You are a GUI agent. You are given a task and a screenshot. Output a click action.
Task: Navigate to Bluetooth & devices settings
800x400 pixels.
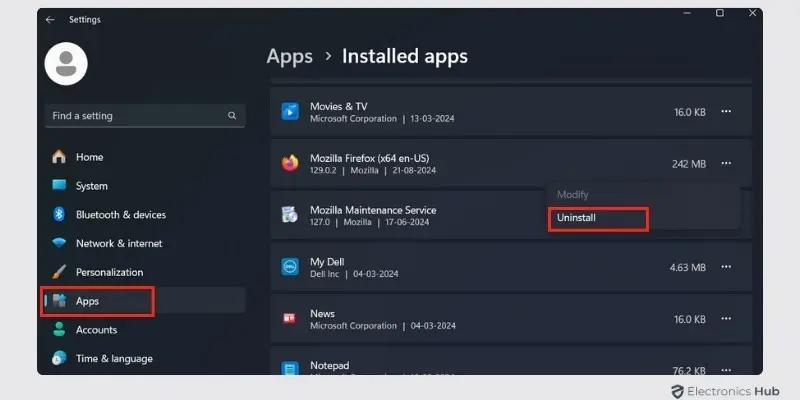[x=120, y=215]
